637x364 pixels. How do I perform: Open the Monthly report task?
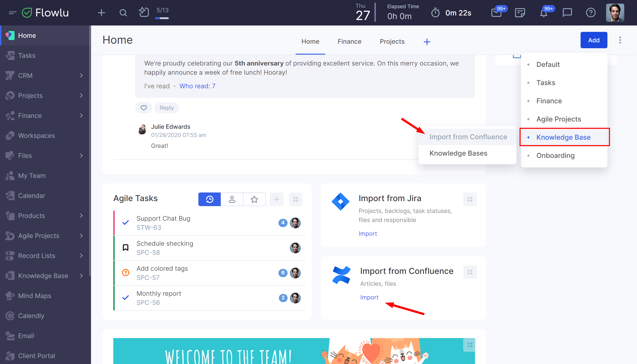tap(210, 298)
